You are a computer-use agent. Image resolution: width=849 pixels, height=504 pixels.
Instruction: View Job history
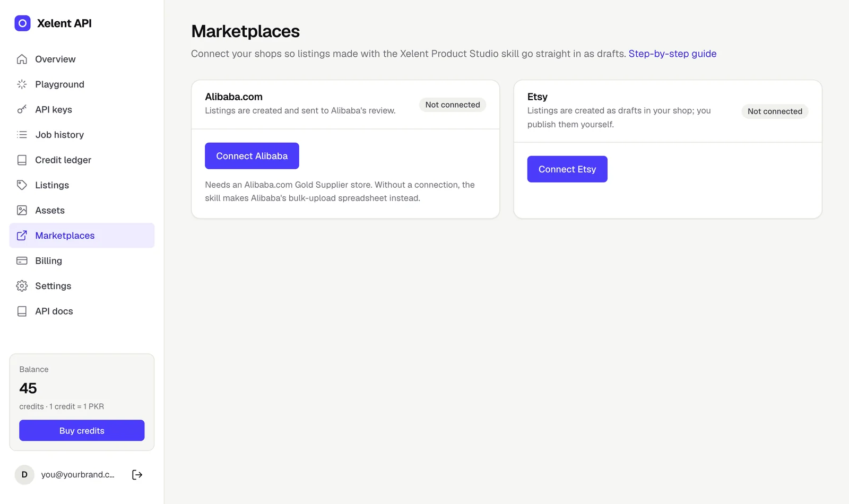[x=82, y=135]
